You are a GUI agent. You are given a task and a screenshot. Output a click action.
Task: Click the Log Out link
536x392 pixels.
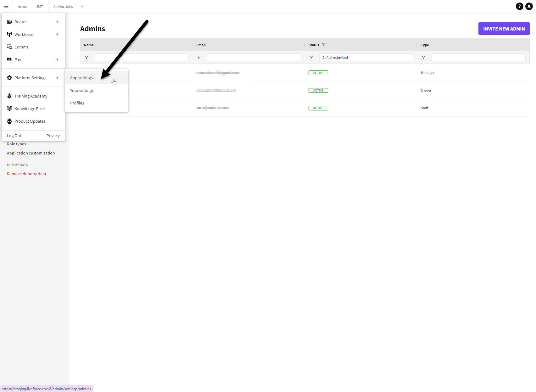[14, 136]
